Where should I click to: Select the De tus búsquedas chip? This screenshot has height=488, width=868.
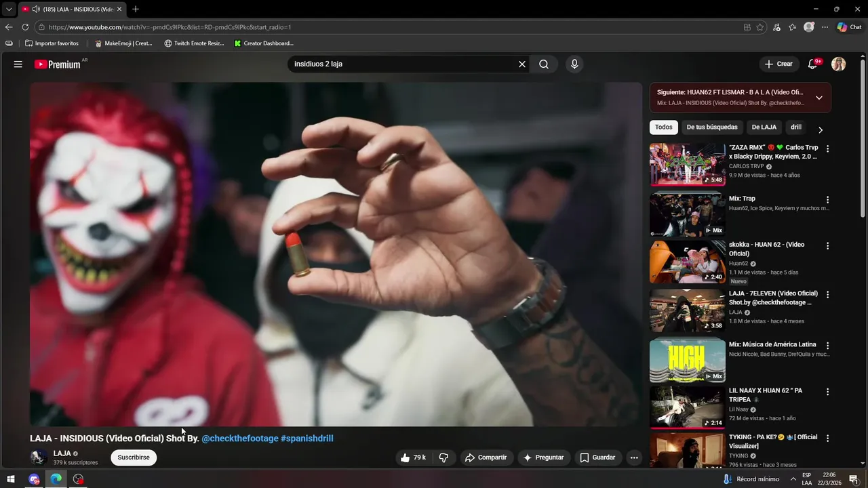[x=712, y=127]
